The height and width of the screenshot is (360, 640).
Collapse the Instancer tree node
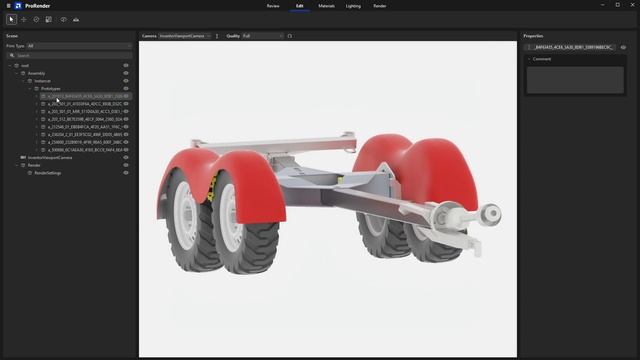click(23, 81)
